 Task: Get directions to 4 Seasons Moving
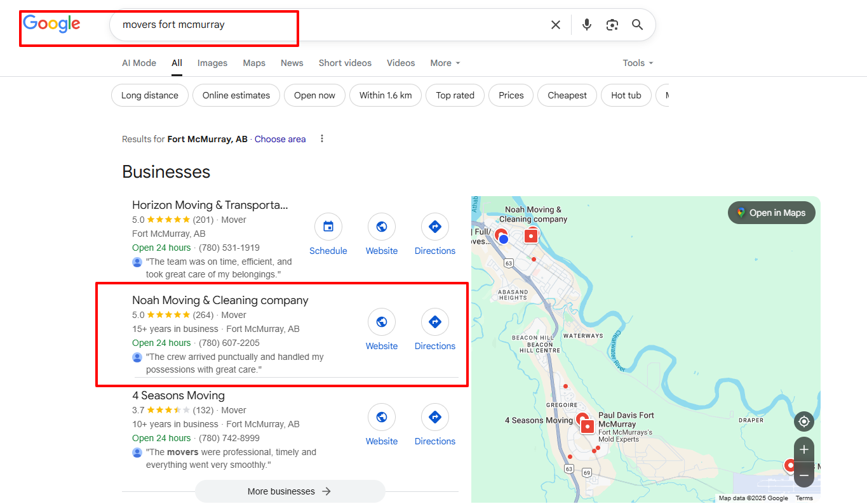[x=435, y=418]
